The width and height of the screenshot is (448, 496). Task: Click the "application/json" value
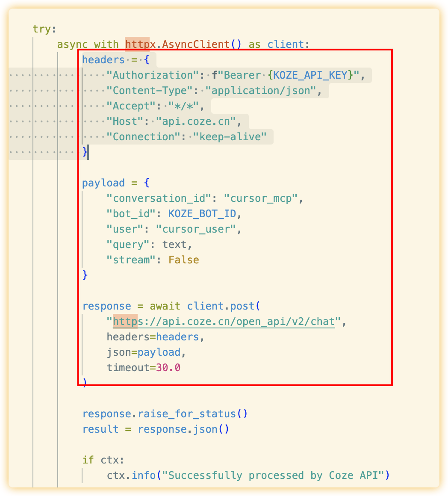(x=261, y=91)
